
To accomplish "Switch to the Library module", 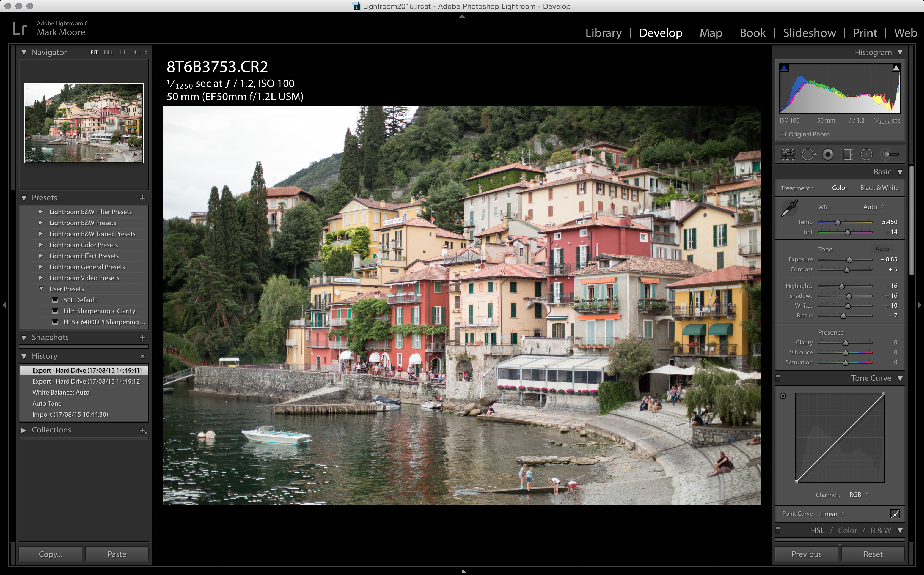I will (x=603, y=33).
